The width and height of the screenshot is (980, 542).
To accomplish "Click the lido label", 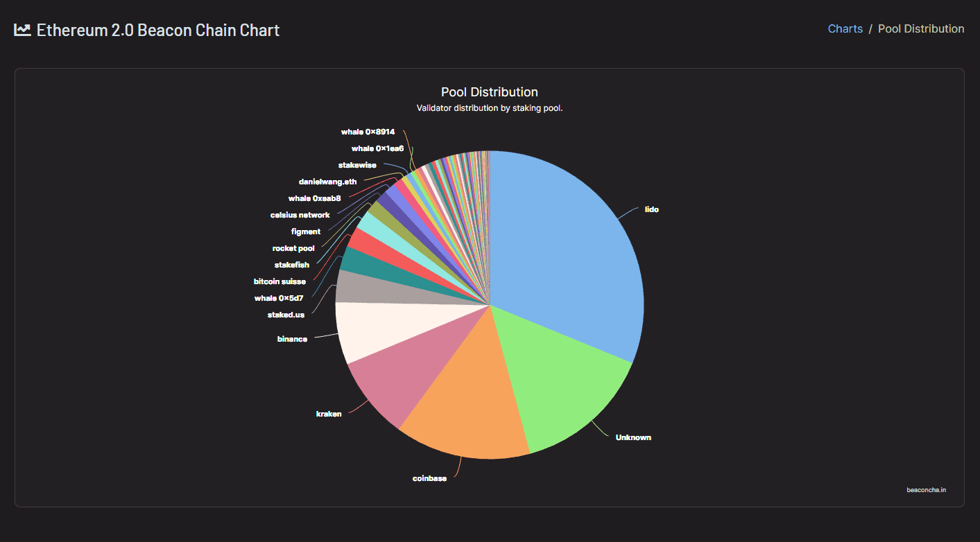I will 651,209.
